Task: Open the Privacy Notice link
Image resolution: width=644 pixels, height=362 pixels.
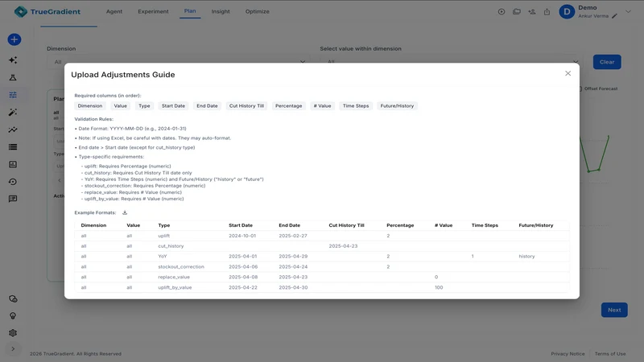Action: (x=568, y=354)
